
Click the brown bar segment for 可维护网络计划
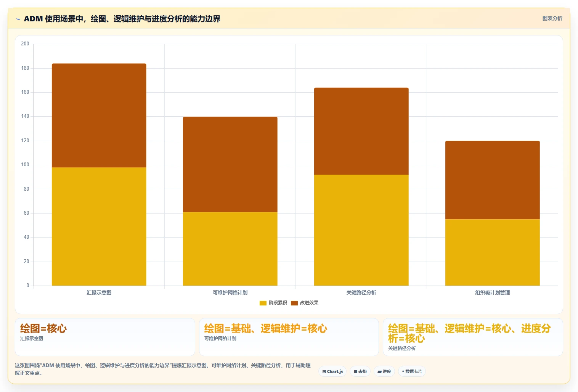230,164
